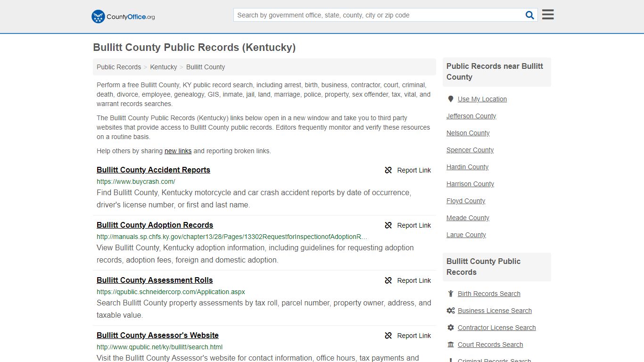644x362 pixels.
Task: Report Link for Accident Reports
Action: pos(414,170)
